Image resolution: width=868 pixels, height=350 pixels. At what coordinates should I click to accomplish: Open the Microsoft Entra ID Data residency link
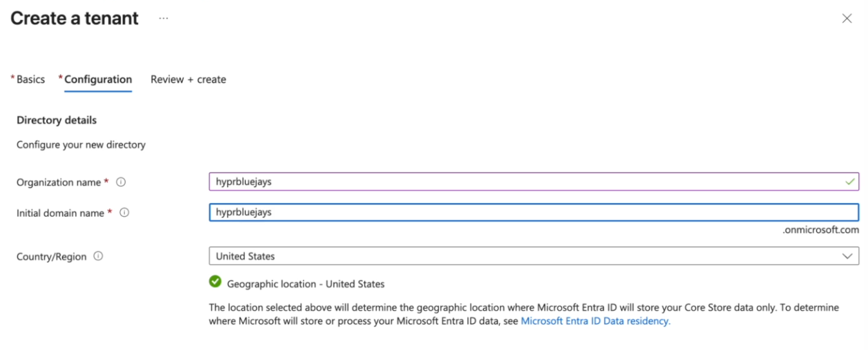(x=595, y=321)
